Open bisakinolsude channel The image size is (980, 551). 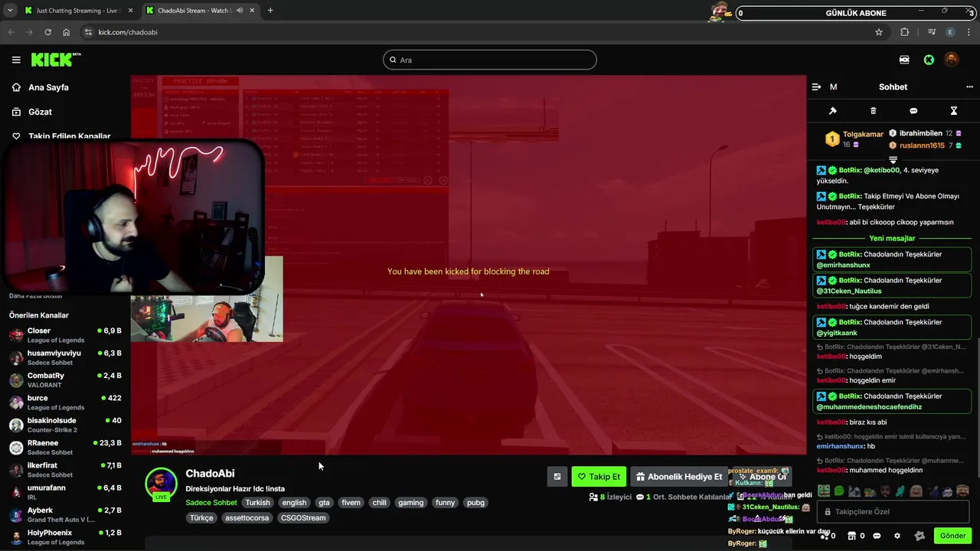pyautogui.click(x=65, y=425)
